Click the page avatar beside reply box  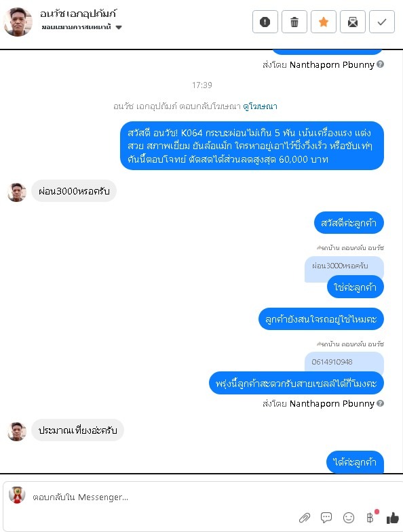(x=17, y=495)
